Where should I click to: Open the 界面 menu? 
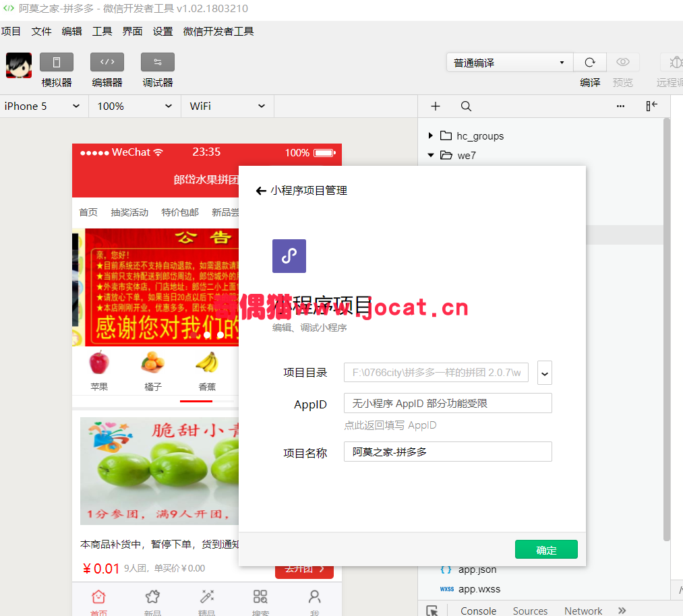coord(132,32)
